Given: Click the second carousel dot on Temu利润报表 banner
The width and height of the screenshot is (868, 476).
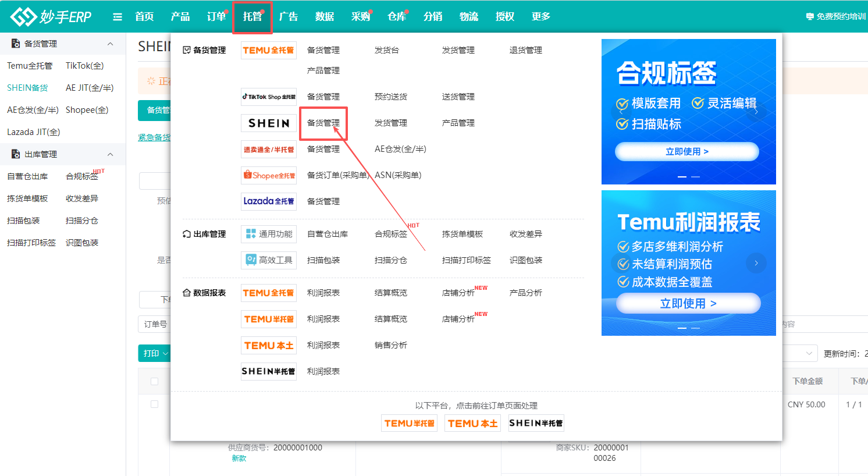Looking at the screenshot, I should (x=696, y=328).
